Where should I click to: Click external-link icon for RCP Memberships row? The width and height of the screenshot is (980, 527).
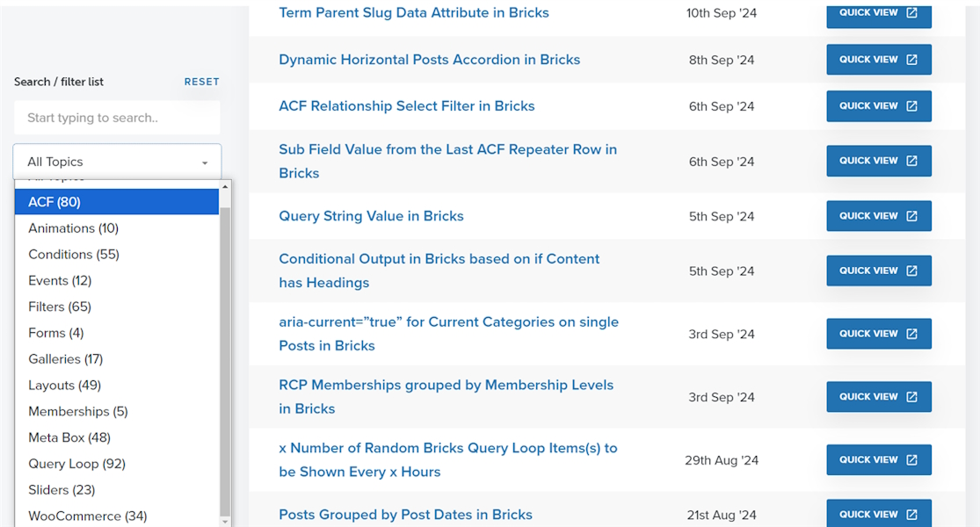pyautogui.click(x=911, y=397)
